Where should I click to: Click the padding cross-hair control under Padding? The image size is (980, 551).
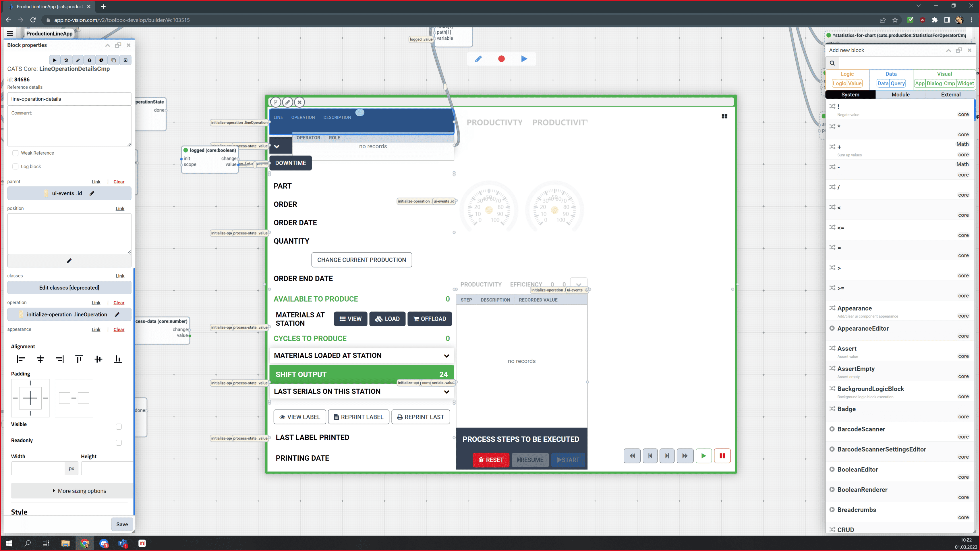pyautogui.click(x=30, y=398)
